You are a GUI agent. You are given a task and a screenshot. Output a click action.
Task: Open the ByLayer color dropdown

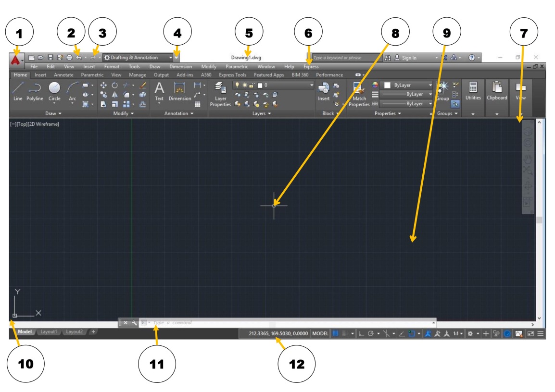(429, 85)
